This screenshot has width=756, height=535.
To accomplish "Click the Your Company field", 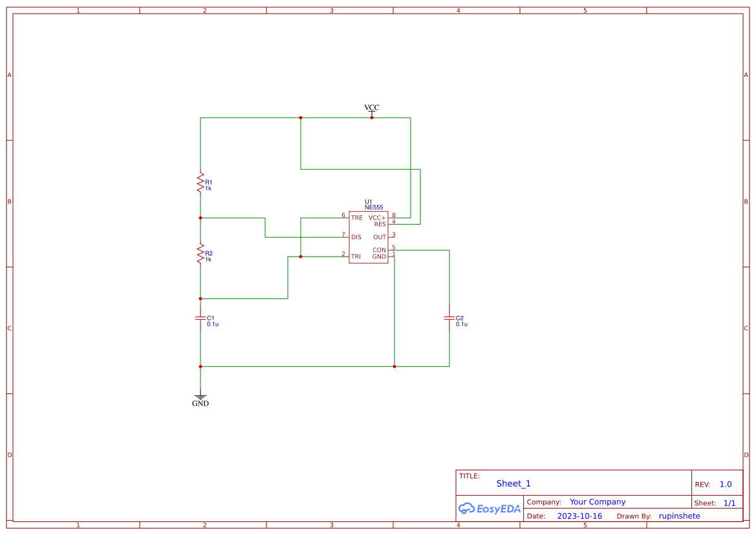I will [x=598, y=501].
